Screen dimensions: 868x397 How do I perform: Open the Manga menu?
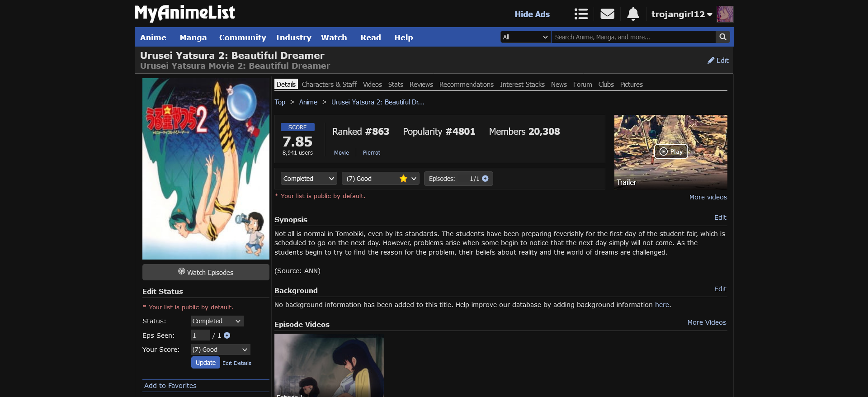click(193, 38)
